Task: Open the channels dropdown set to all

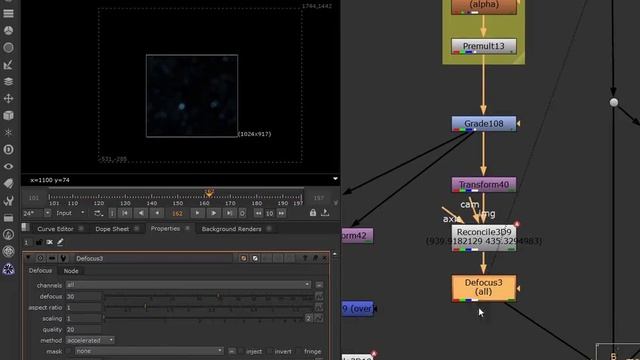Action: click(x=188, y=284)
